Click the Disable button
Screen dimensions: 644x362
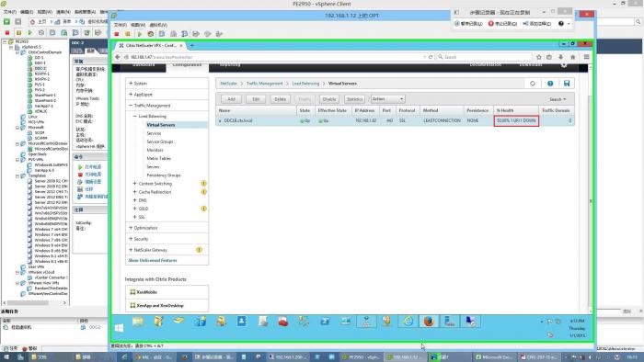pyautogui.click(x=329, y=99)
